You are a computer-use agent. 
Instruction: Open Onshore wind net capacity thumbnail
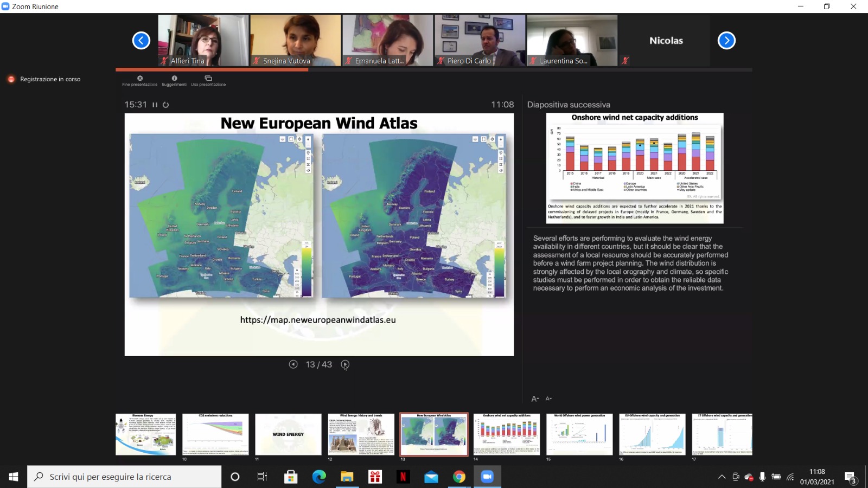(x=507, y=434)
